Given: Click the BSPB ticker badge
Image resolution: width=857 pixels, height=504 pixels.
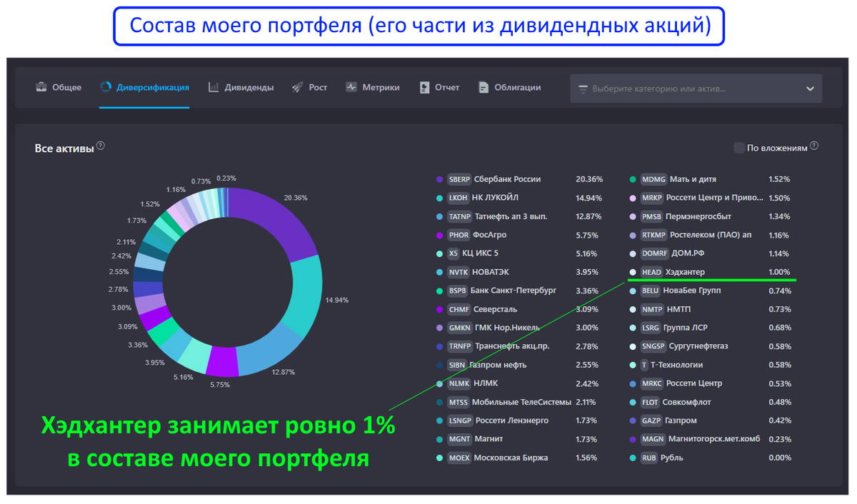Looking at the screenshot, I should tap(457, 291).
